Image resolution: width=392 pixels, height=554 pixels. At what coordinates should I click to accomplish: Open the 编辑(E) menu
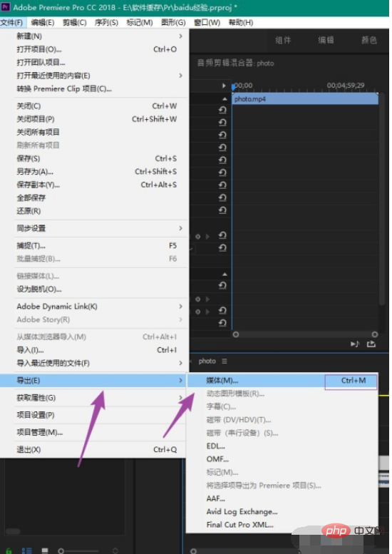pyautogui.click(x=42, y=23)
